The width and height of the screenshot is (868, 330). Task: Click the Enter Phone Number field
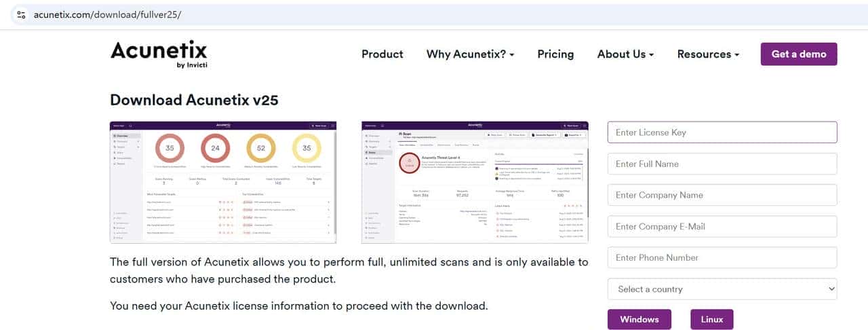click(x=722, y=257)
